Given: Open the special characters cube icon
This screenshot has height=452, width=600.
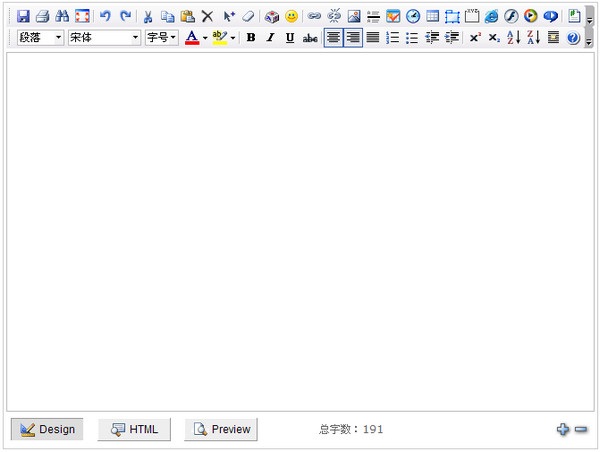Looking at the screenshot, I should (272, 16).
